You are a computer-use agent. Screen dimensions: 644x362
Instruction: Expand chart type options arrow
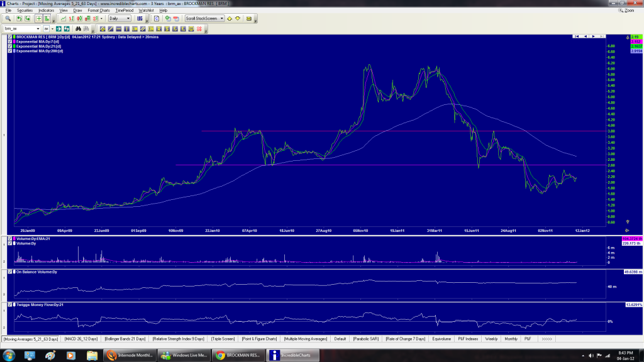[x=101, y=18]
